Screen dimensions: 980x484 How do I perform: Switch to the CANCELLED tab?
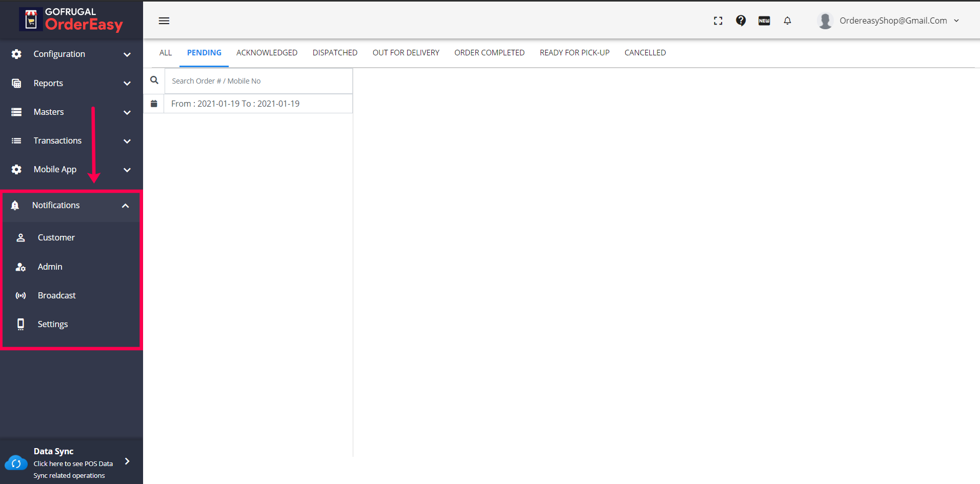(645, 53)
